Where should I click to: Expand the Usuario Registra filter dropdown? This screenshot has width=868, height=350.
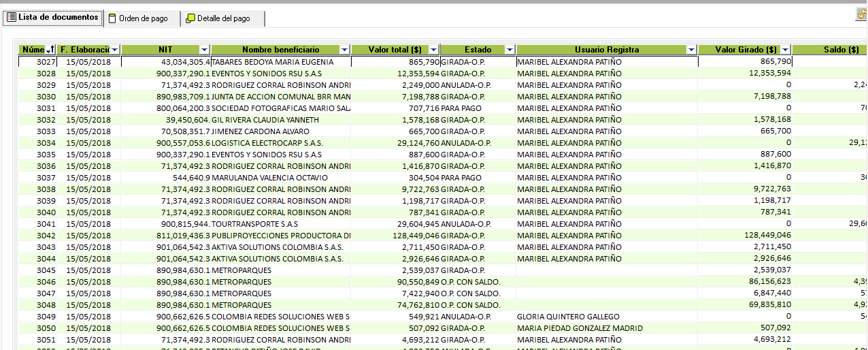pyautogui.click(x=692, y=50)
